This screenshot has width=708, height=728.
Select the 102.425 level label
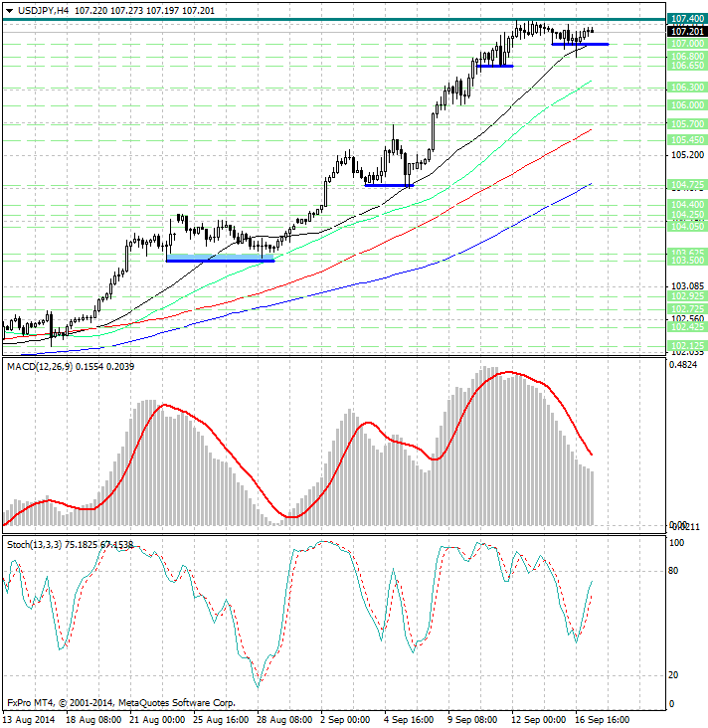pyautogui.click(x=687, y=327)
